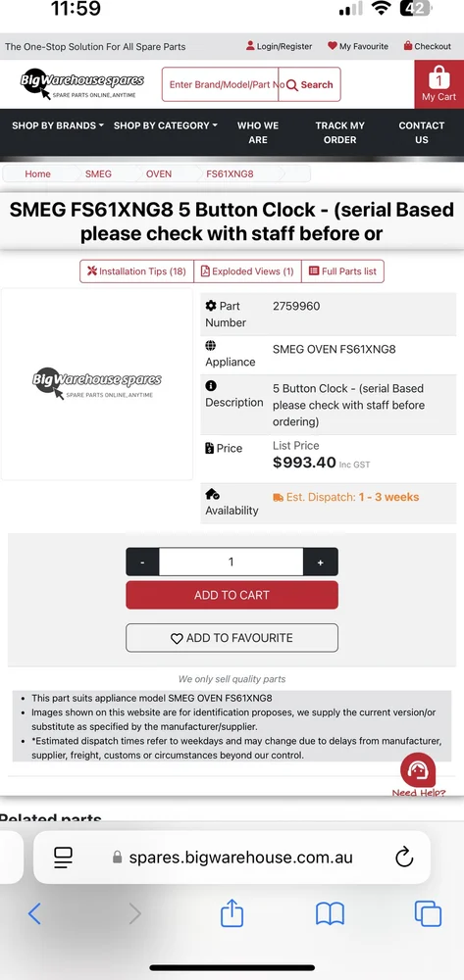Show Safari open tabs icon
The height and width of the screenshot is (980, 464).
point(428,914)
